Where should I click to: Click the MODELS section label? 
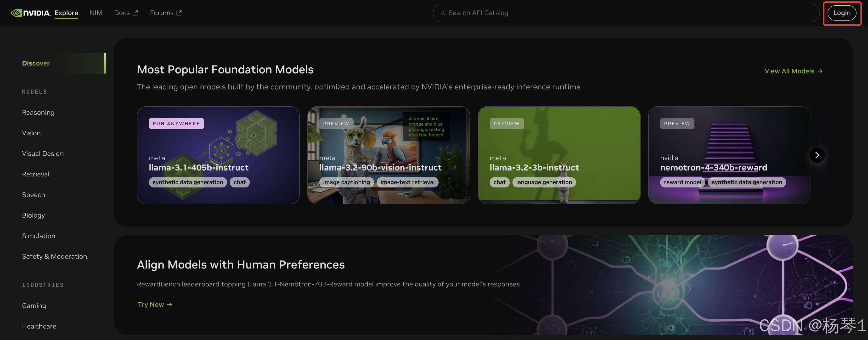pos(34,92)
